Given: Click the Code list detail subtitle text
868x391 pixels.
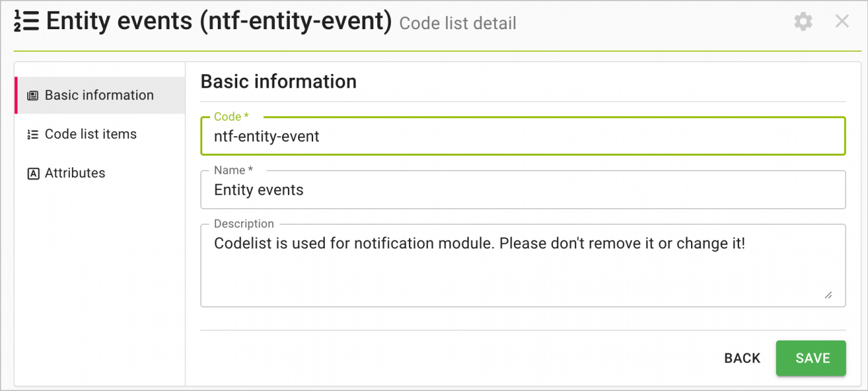Looking at the screenshot, I should pyautogui.click(x=458, y=24).
